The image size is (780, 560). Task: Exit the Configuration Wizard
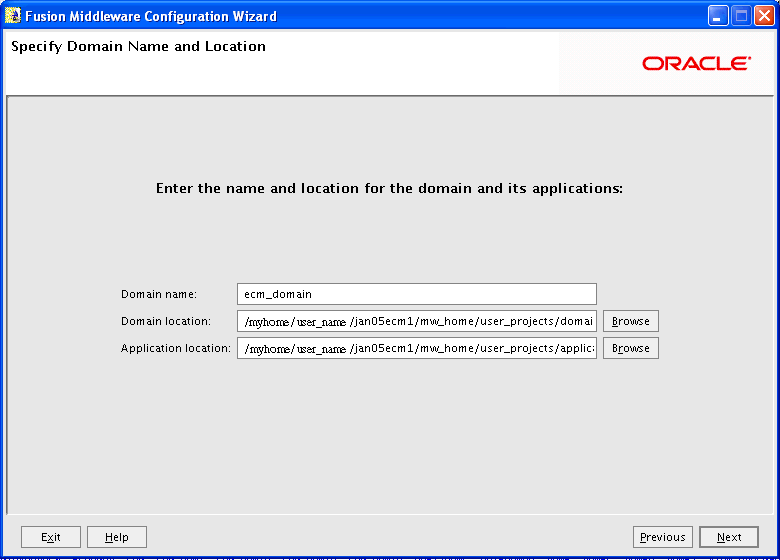coord(51,537)
